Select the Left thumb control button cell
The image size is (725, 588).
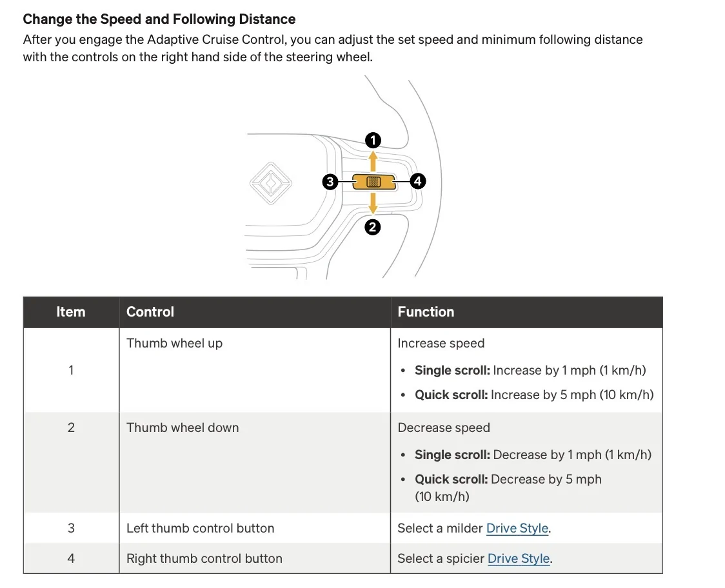click(x=255, y=528)
